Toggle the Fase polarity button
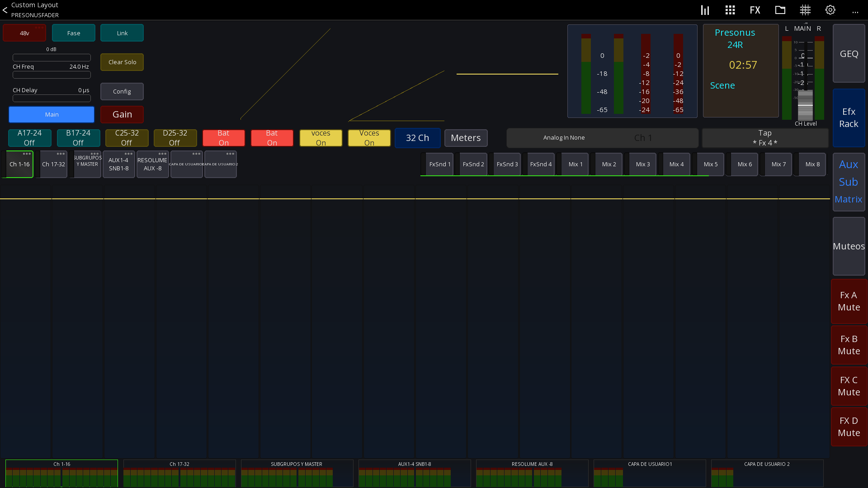868x488 pixels. (x=74, y=33)
